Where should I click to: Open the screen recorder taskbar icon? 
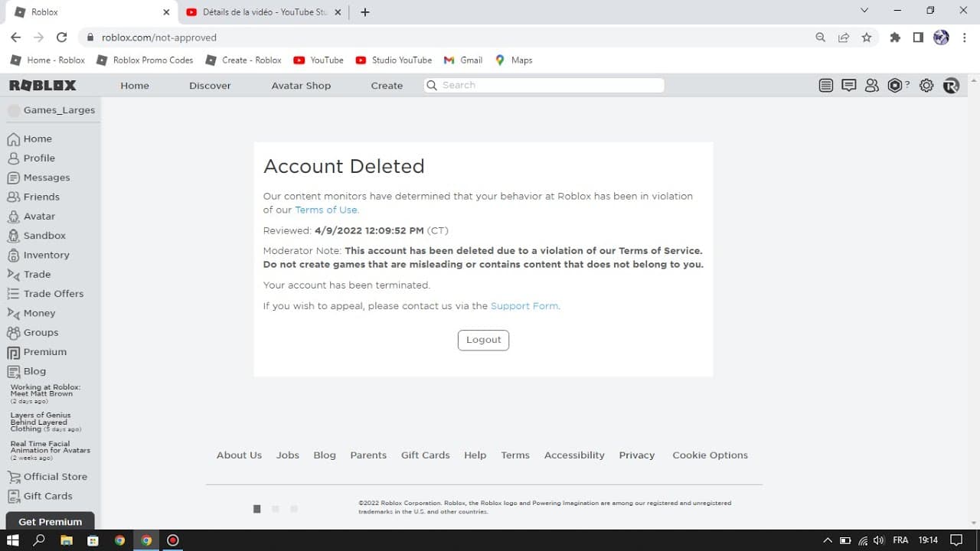pyautogui.click(x=173, y=540)
